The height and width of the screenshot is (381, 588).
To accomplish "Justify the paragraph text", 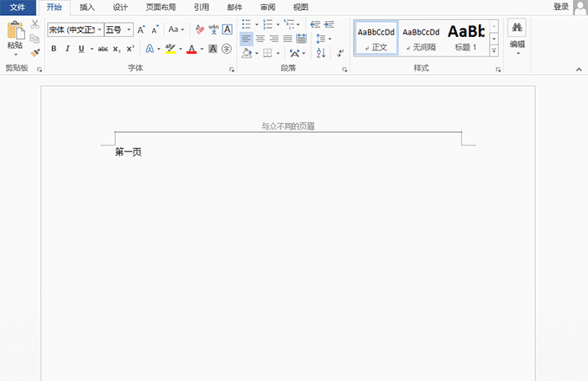I will point(287,39).
